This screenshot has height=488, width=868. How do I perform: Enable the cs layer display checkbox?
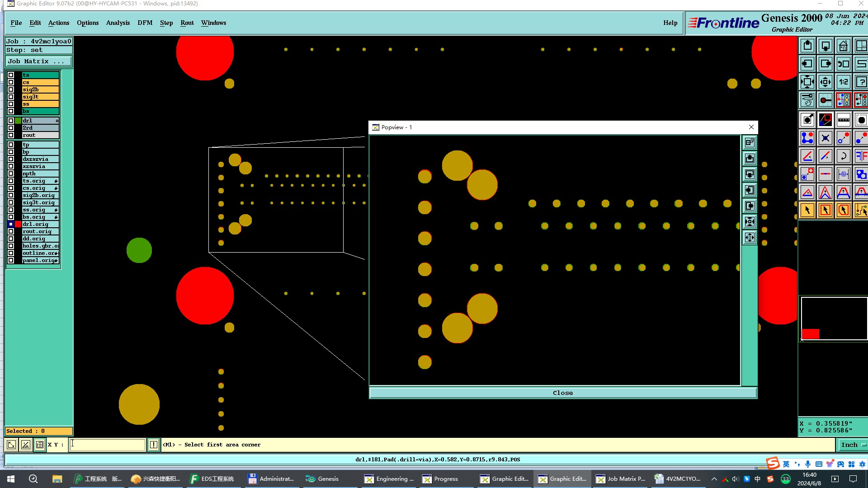pos(11,82)
